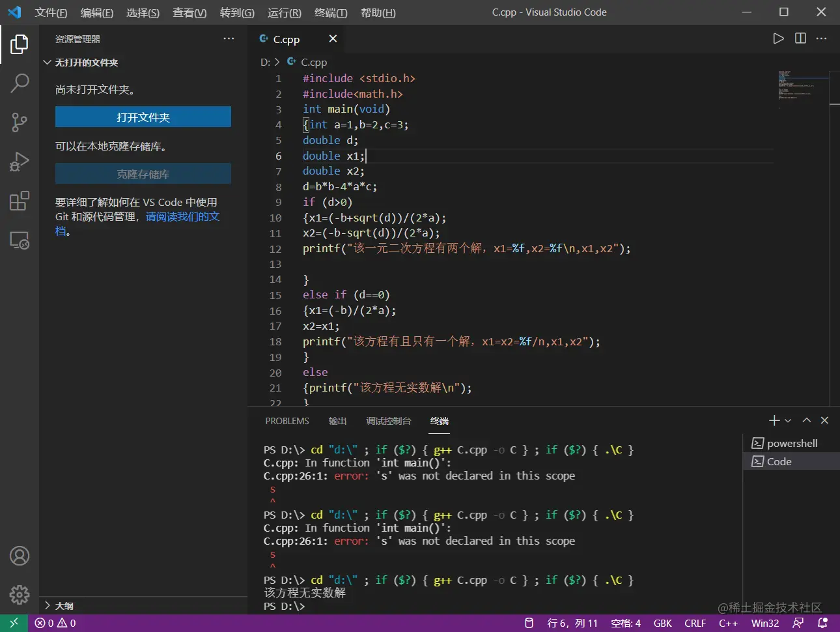Open notifications bell in status bar
Screen dimensions: 840x632
pos(822,623)
